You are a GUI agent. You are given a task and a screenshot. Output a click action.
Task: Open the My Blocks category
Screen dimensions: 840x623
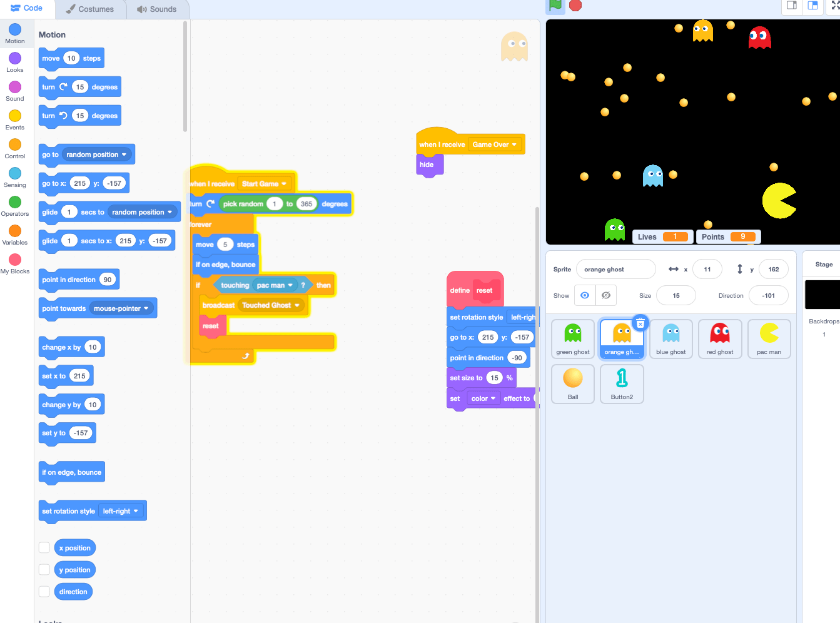click(x=15, y=264)
